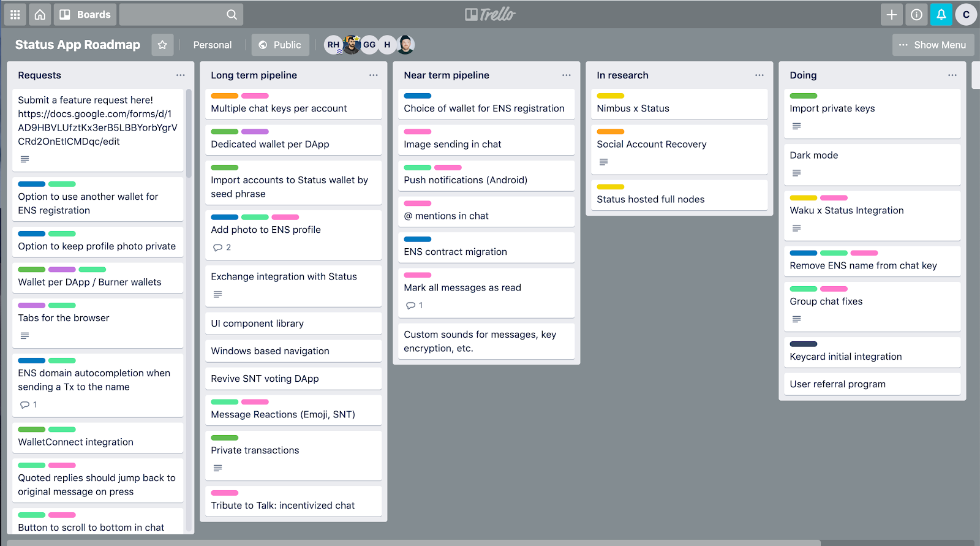
Task: Click purple label on Dedicated wallet per DApp
Action: tap(255, 132)
